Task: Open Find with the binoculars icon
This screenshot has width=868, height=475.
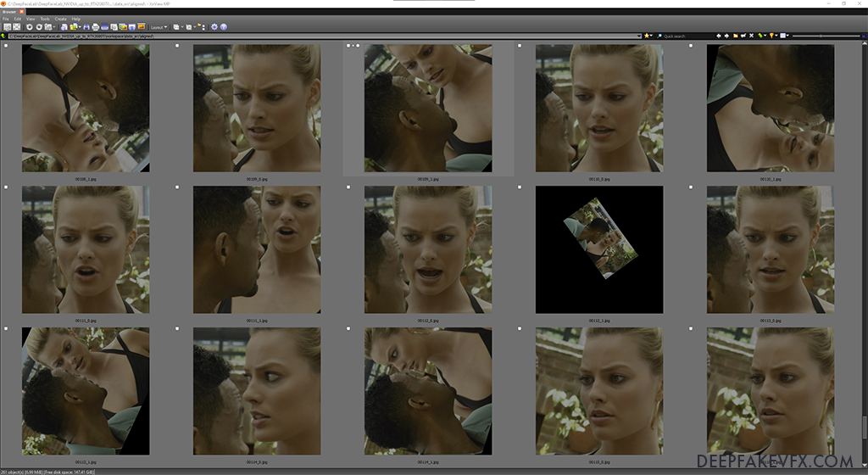Action: (x=86, y=26)
